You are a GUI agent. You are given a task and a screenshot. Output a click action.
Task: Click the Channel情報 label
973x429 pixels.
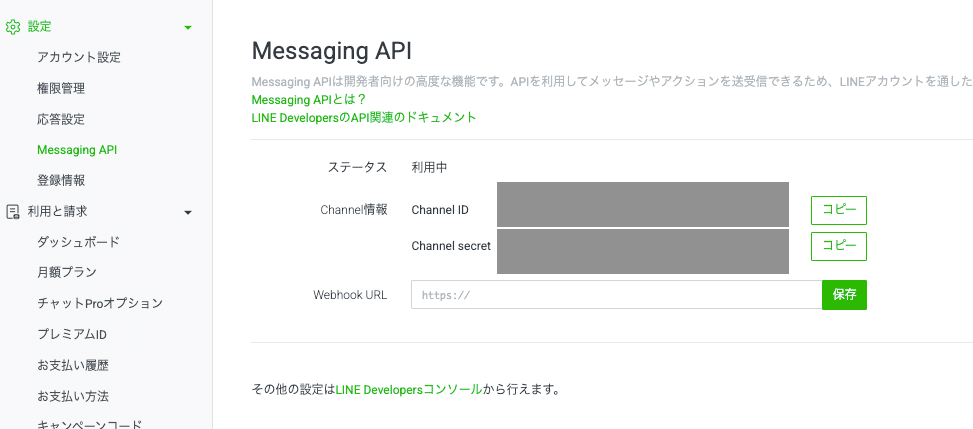(x=354, y=210)
